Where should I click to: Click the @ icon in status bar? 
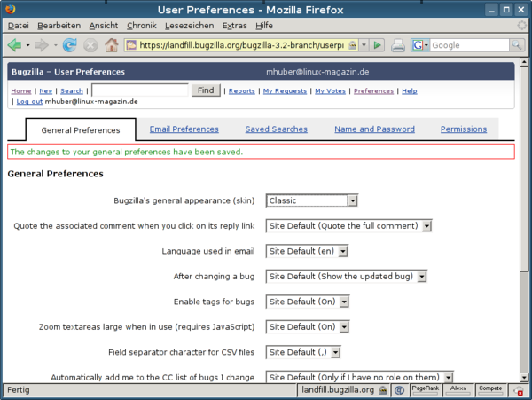click(x=399, y=390)
